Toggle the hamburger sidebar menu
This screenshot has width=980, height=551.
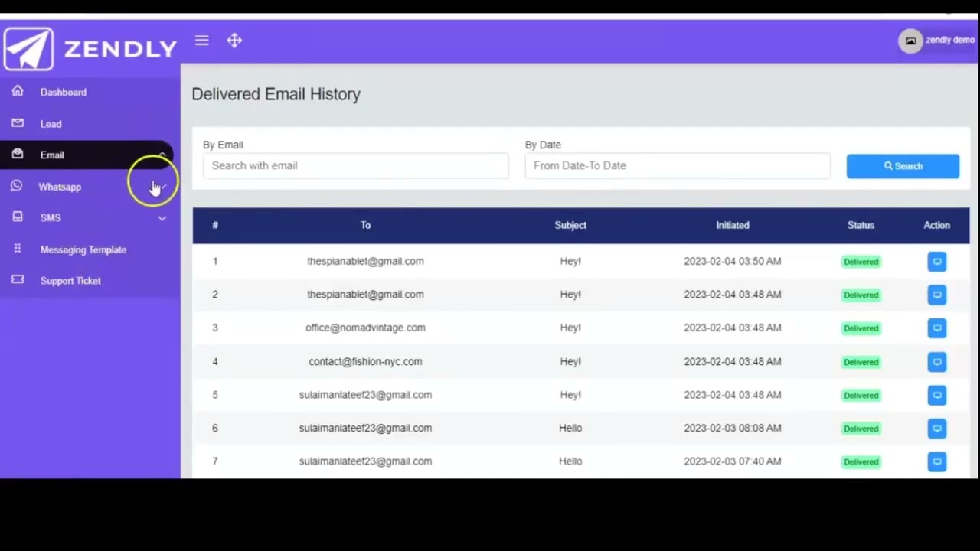tap(202, 41)
